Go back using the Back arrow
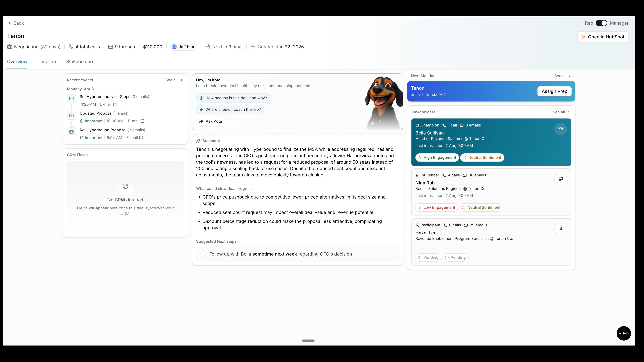 16,23
